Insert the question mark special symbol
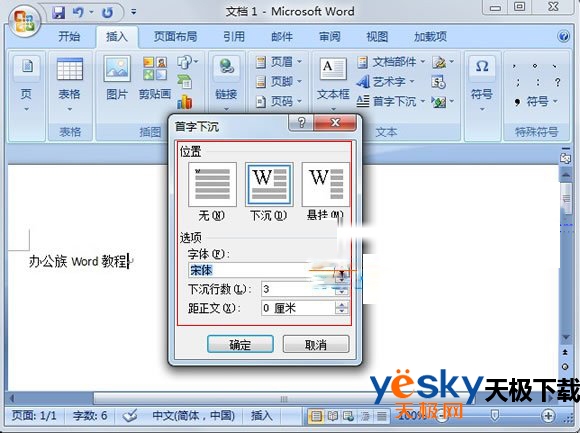This screenshot has height=433, width=580. [x=557, y=82]
